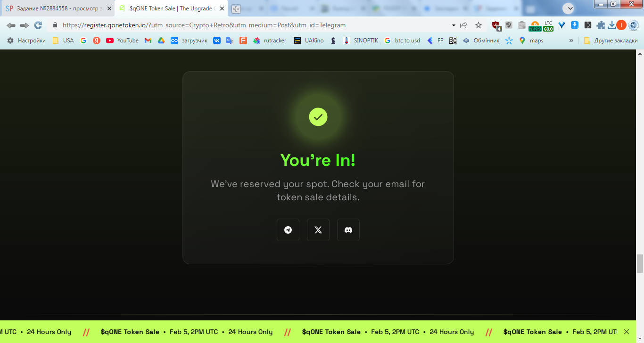Go forward to the next page
Viewport: 644px width, 343px height.
(25, 25)
